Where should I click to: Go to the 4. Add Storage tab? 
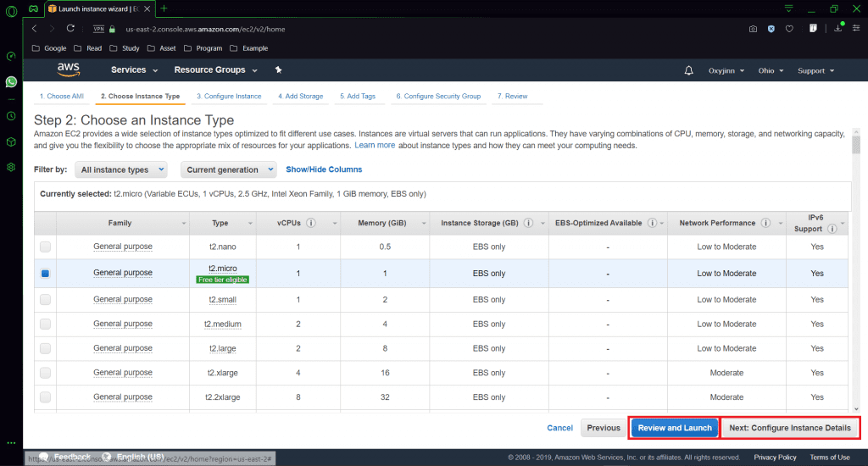pyautogui.click(x=300, y=97)
